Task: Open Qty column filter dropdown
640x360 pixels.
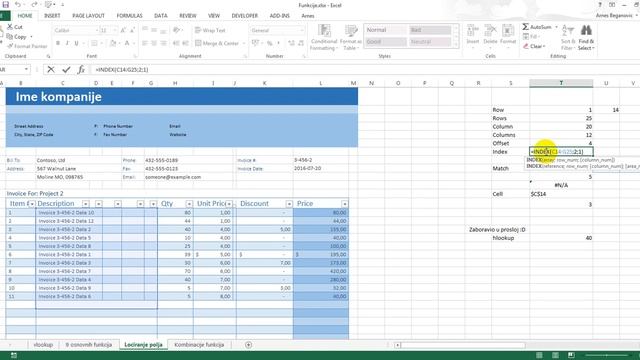Action: click(x=189, y=204)
